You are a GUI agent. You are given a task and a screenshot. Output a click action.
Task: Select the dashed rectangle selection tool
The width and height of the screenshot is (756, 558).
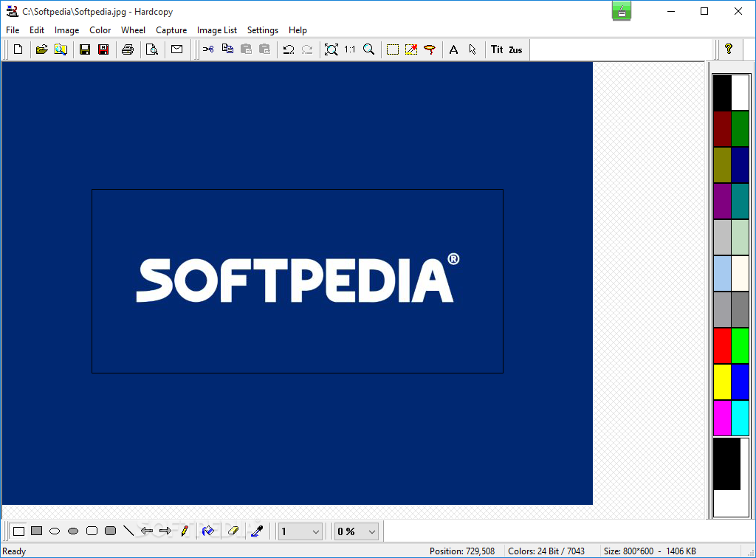tap(393, 49)
